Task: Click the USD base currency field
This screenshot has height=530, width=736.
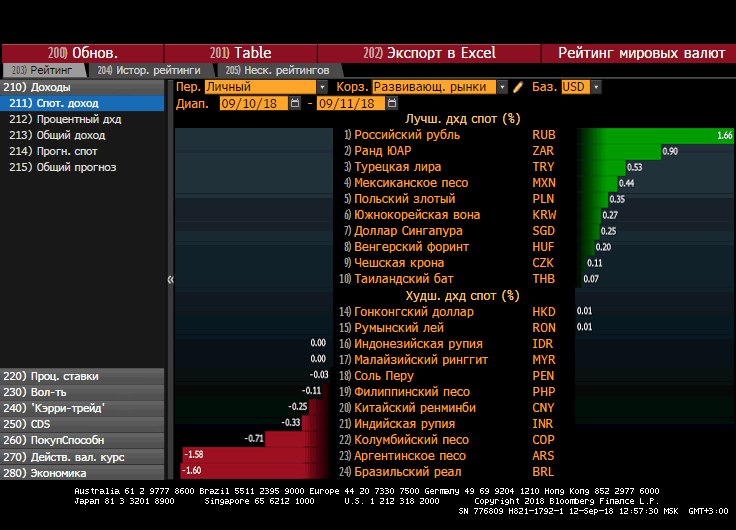Action: (575, 87)
